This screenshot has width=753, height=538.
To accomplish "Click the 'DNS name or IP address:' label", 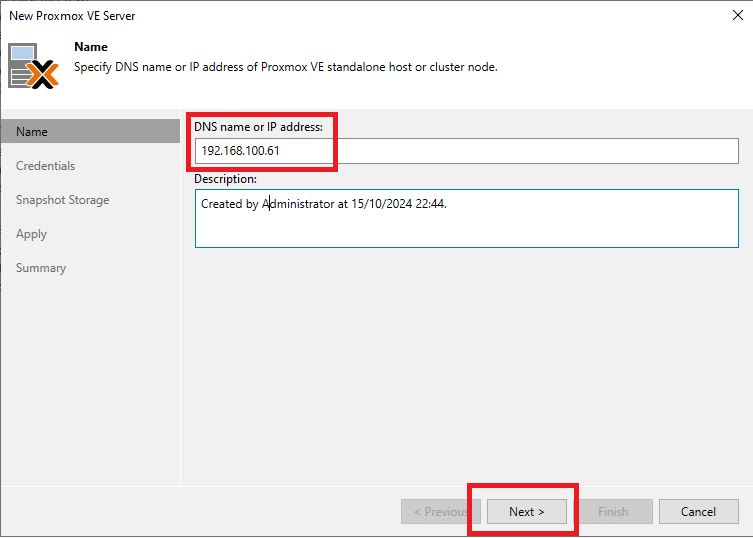I will pos(258,127).
